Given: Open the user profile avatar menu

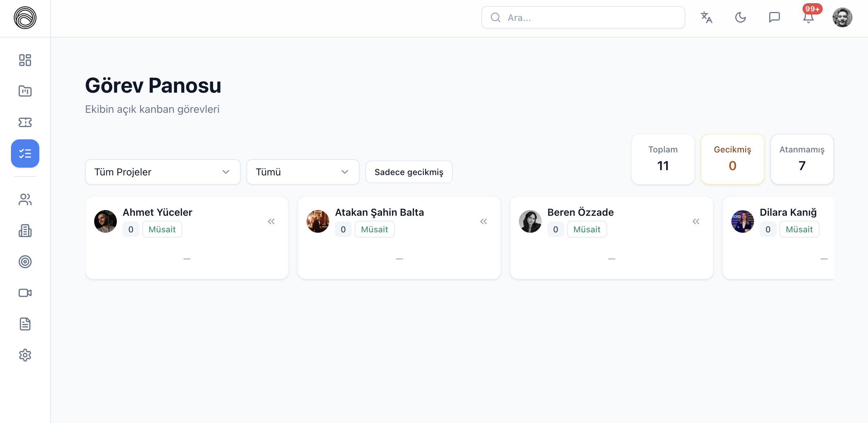Looking at the screenshot, I should click(x=843, y=17).
